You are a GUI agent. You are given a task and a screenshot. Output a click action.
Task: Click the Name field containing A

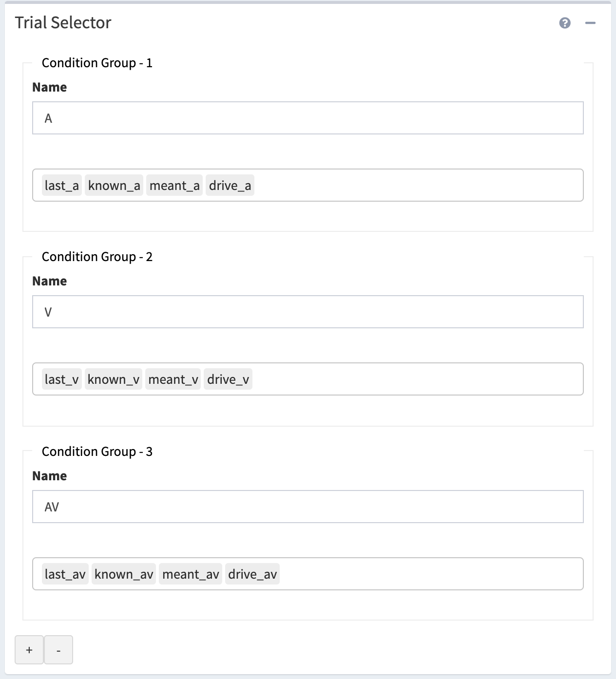(308, 118)
